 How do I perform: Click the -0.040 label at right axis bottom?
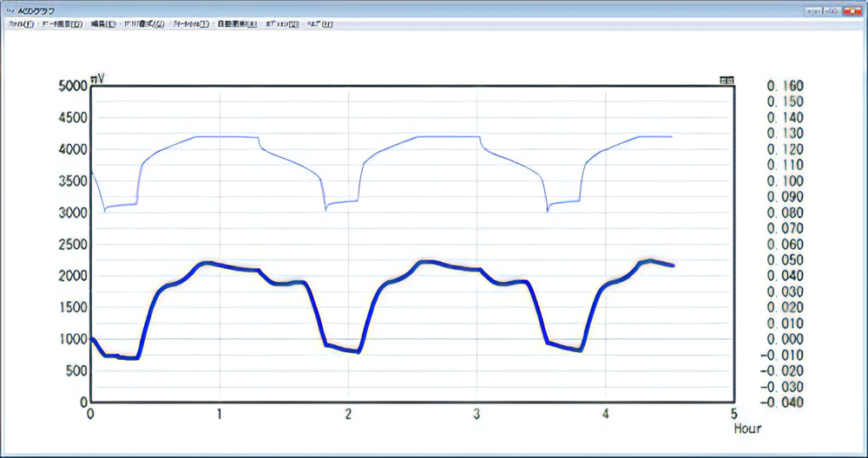pyautogui.click(x=782, y=402)
